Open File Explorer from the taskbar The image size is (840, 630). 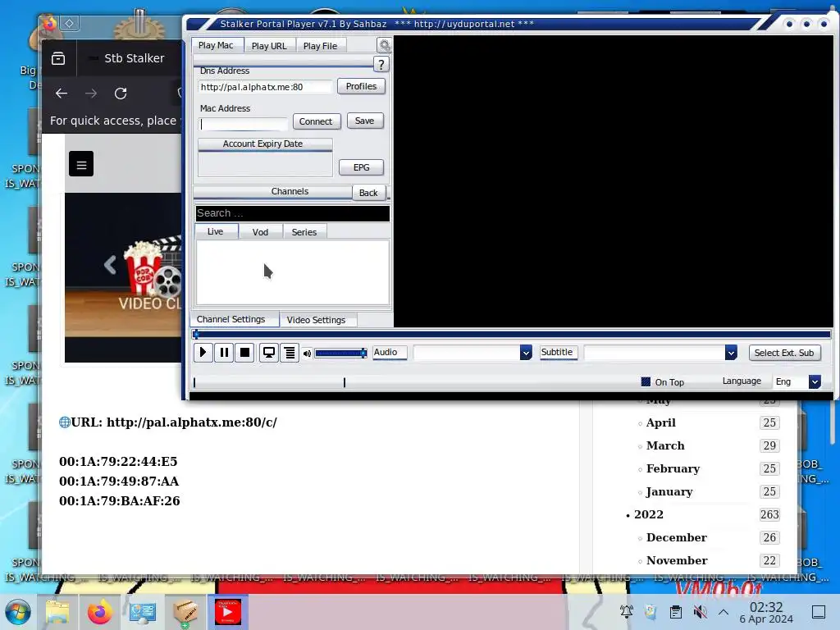click(57, 612)
